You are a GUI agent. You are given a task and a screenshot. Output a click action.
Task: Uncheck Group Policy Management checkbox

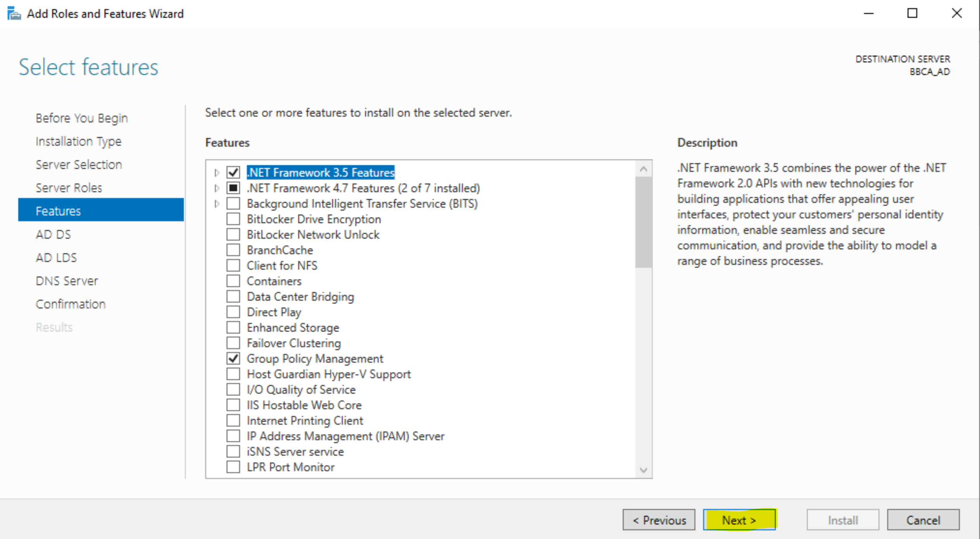point(233,358)
